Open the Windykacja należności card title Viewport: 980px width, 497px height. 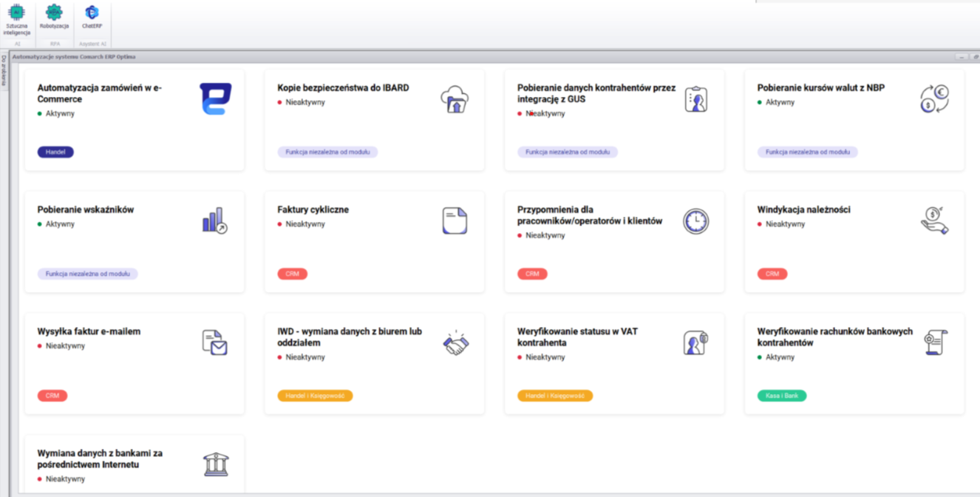803,210
